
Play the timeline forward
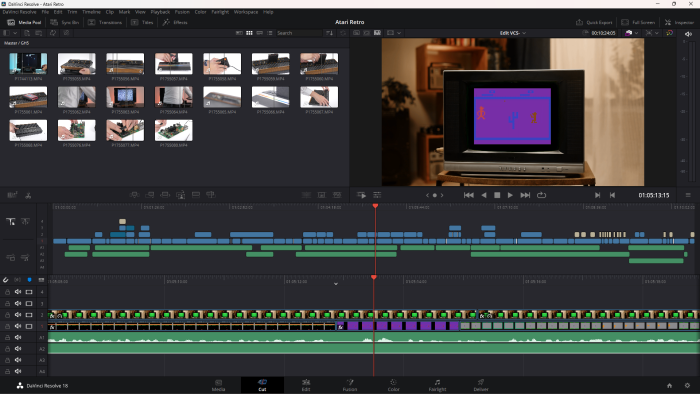click(510, 195)
